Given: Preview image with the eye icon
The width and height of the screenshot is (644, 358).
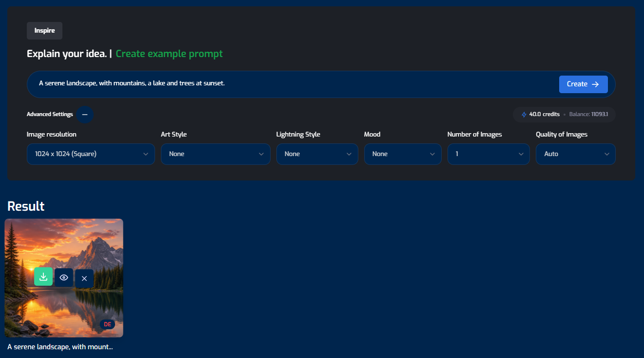Looking at the screenshot, I should [64, 278].
